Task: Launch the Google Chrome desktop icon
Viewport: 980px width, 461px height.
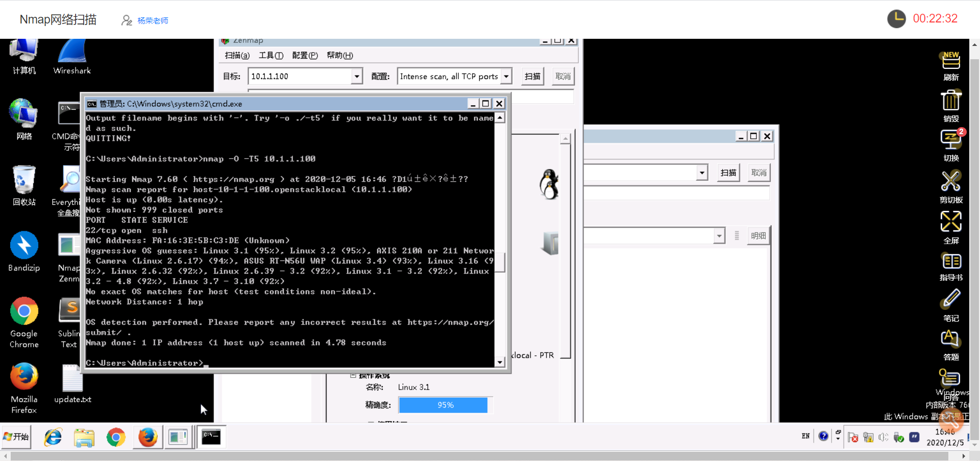Action: (x=24, y=323)
